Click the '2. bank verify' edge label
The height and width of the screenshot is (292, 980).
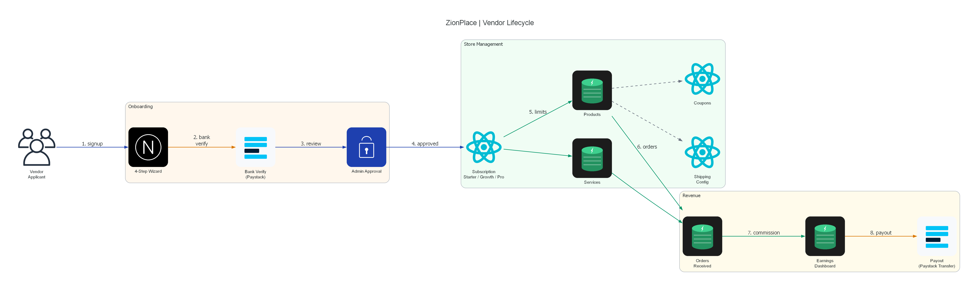click(202, 140)
